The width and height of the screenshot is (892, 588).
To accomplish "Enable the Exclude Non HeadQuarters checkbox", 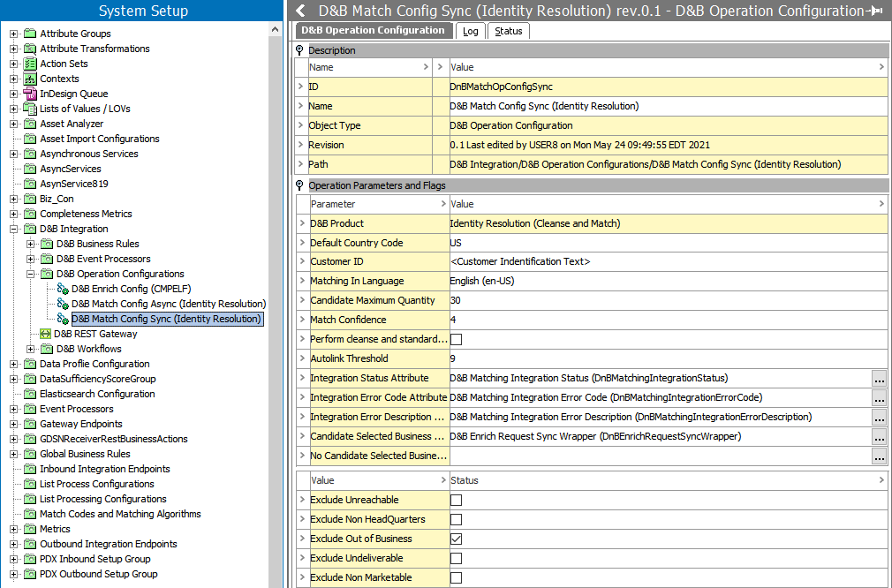I will pos(457,520).
